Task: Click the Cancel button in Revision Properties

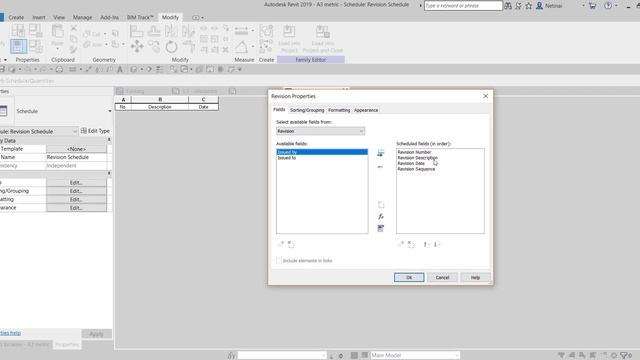Action: tap(442, 278)
